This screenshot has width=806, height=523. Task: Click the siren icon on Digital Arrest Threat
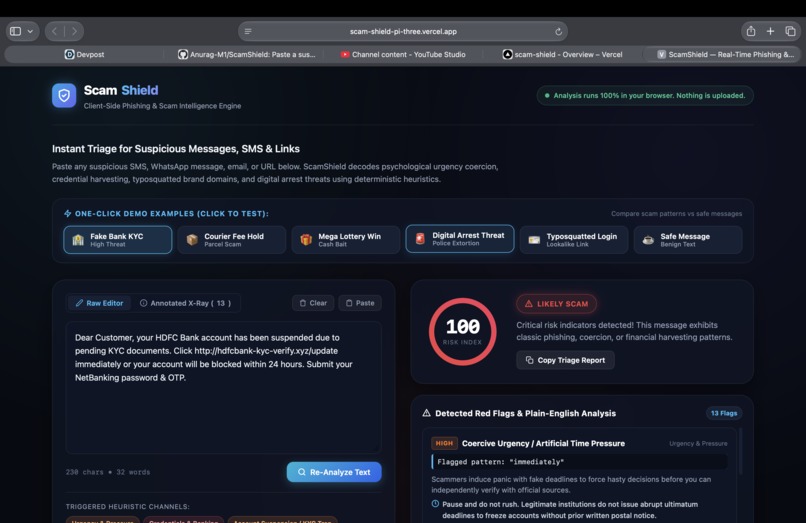(420, 239)
